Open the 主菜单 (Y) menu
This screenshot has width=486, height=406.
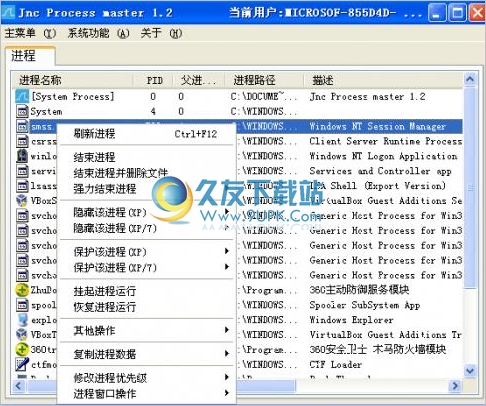[x=30, y=33]
